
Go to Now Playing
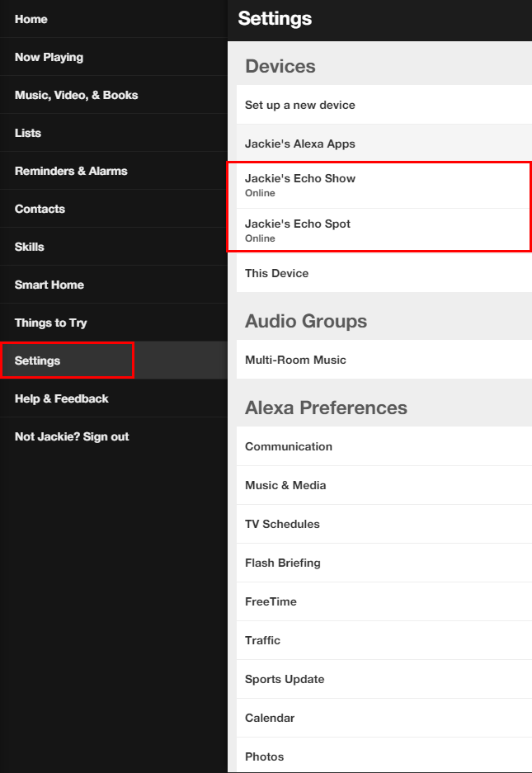tap(113, 57)
